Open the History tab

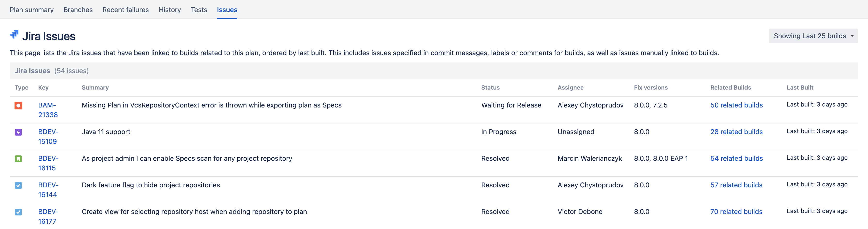[170, 10]
